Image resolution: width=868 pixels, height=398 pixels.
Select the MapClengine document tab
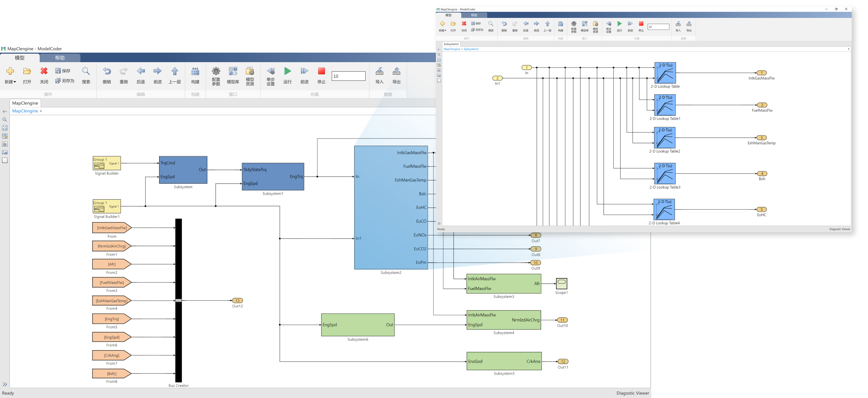pyautogui.click(x=25, y=103)
